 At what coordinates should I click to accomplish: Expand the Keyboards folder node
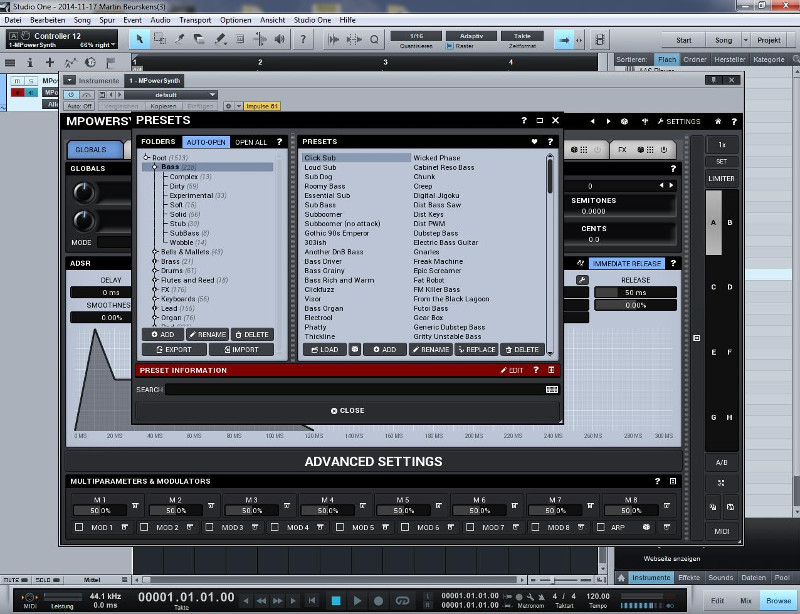(155, 299)
